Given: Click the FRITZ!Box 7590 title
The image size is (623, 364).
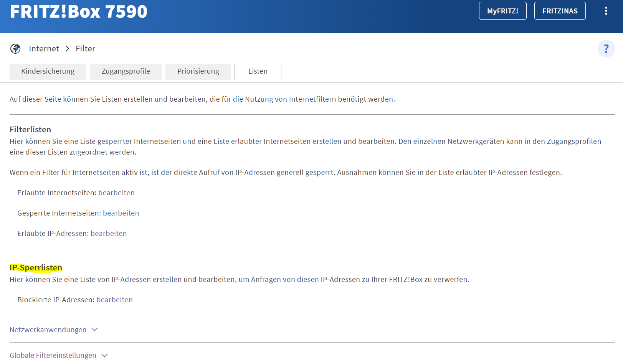Looking at the screenshot, I should (x=79, y=12).
